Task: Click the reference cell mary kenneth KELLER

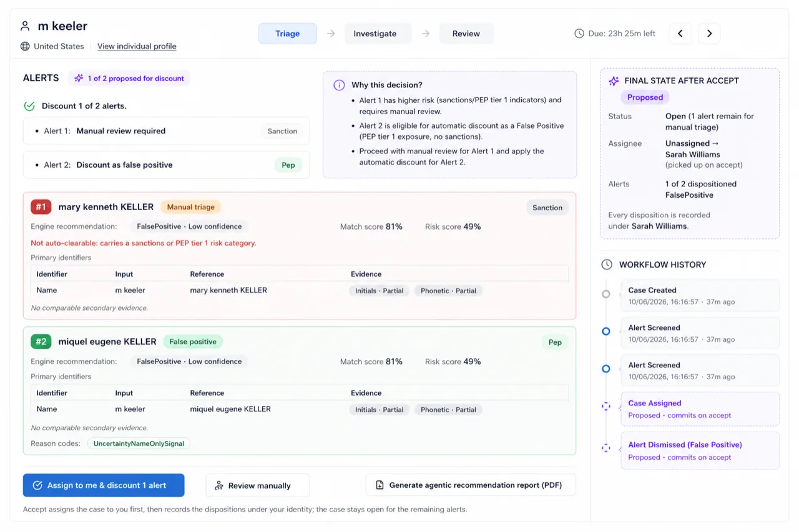Action: tap(228, 290)
